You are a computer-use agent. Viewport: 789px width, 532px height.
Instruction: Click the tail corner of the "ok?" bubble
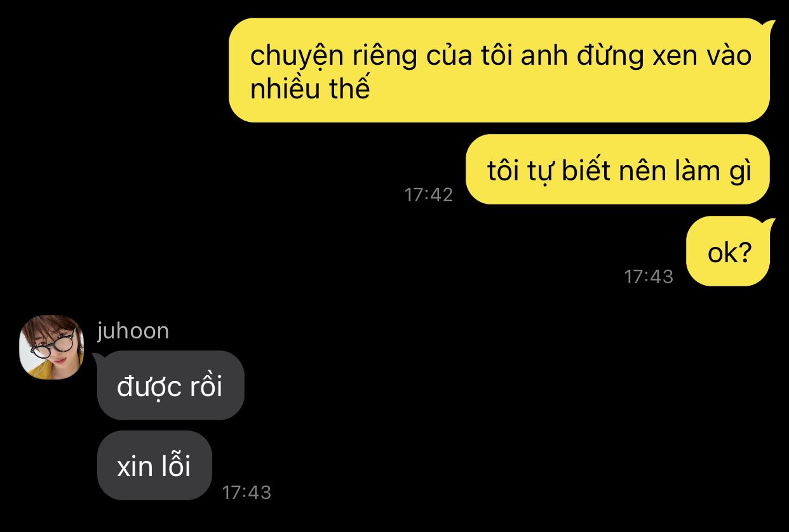click(x=770, y=223)
